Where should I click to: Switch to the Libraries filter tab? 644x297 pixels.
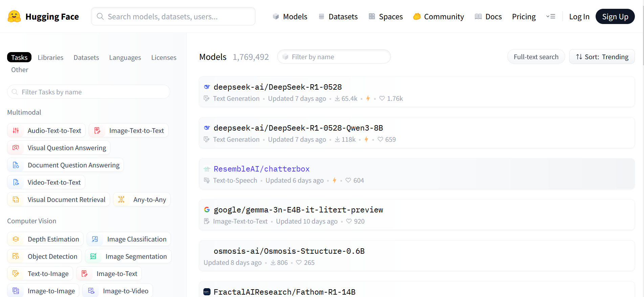click(50, 58)
